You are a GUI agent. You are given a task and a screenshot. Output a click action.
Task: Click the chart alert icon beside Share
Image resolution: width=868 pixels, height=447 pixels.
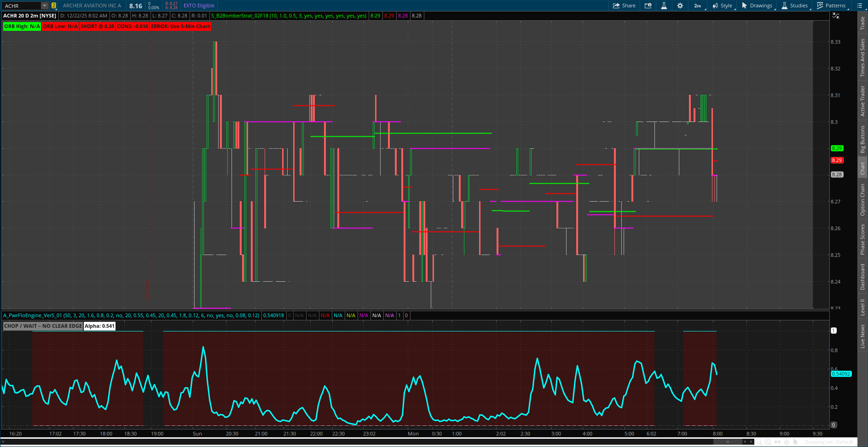648,6
